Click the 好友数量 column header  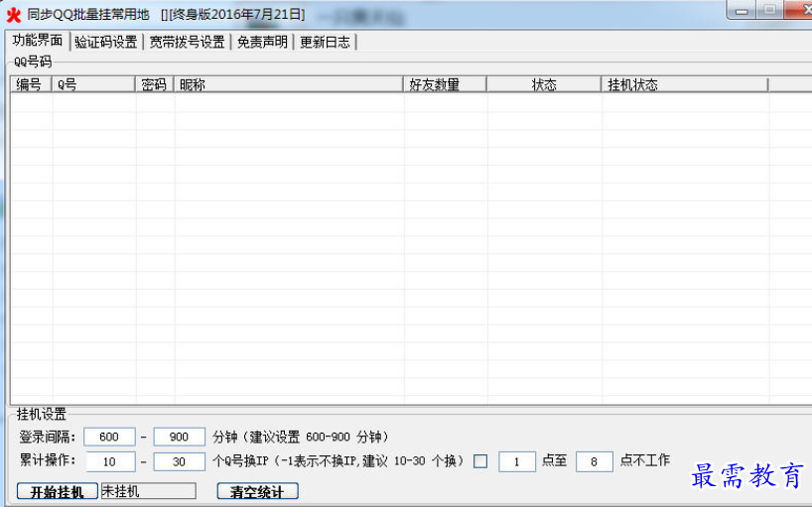(x=445, y=84)
